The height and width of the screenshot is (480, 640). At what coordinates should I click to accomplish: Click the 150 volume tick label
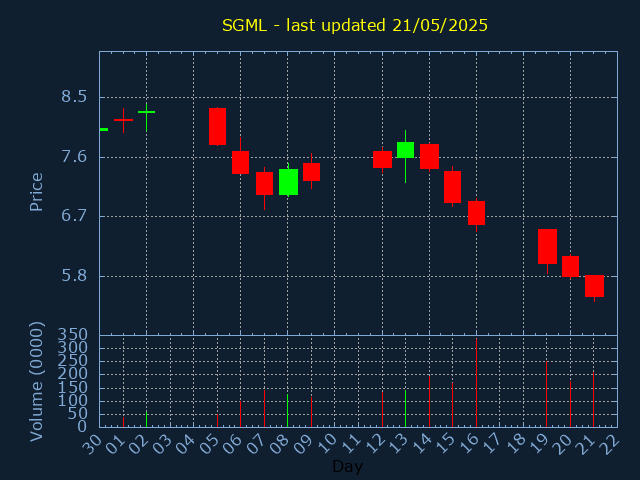[x=73, y=387]
